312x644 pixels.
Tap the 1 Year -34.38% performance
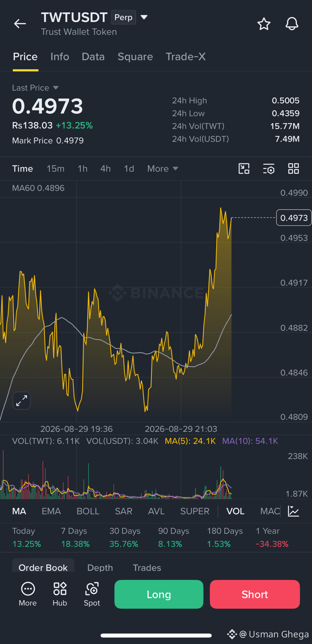[272, 538]
